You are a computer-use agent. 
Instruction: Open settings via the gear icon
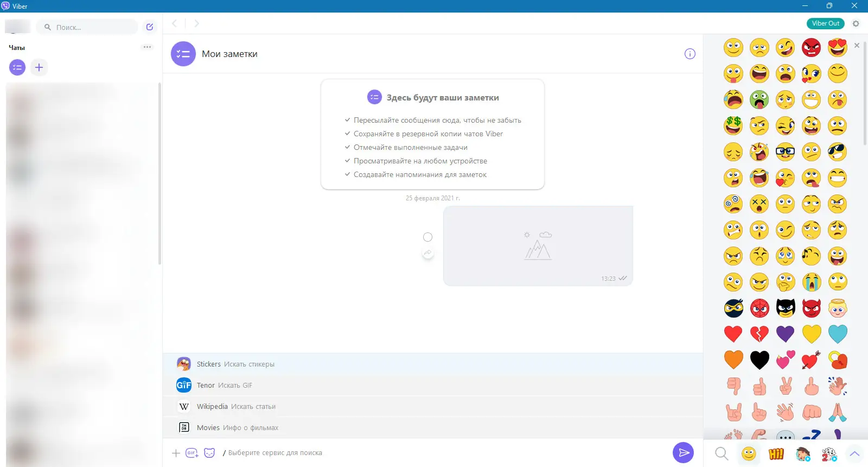(x=856, y=23)
